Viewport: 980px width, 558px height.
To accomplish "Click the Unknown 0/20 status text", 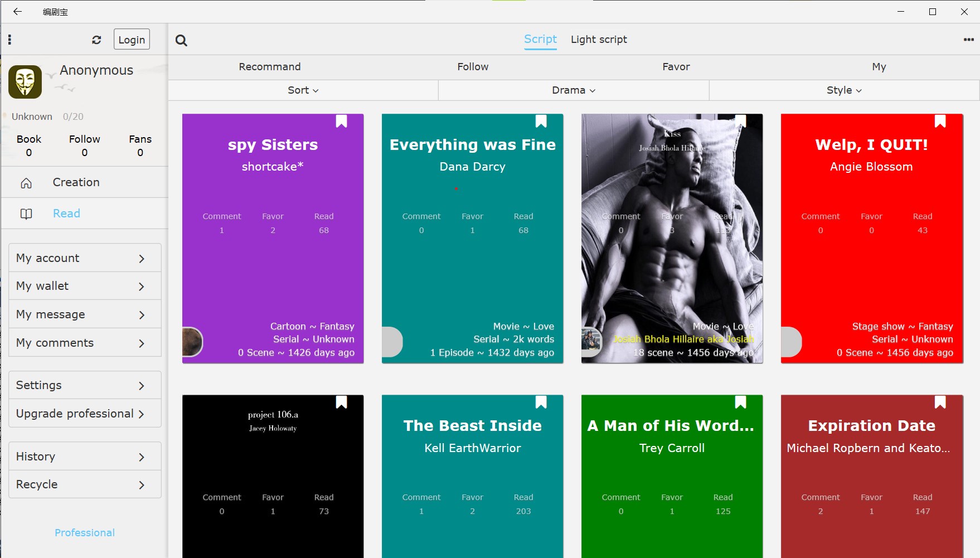I will click(x=47, y=117).
